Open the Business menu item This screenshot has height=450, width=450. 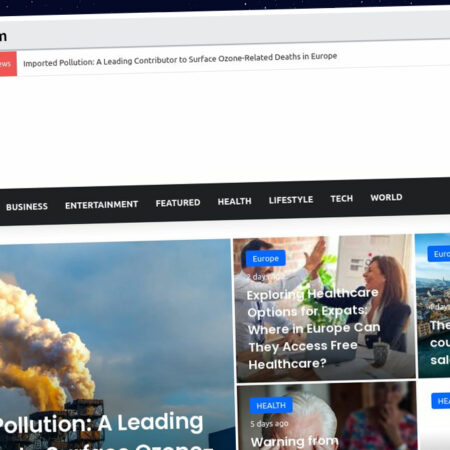click(27, 207)
